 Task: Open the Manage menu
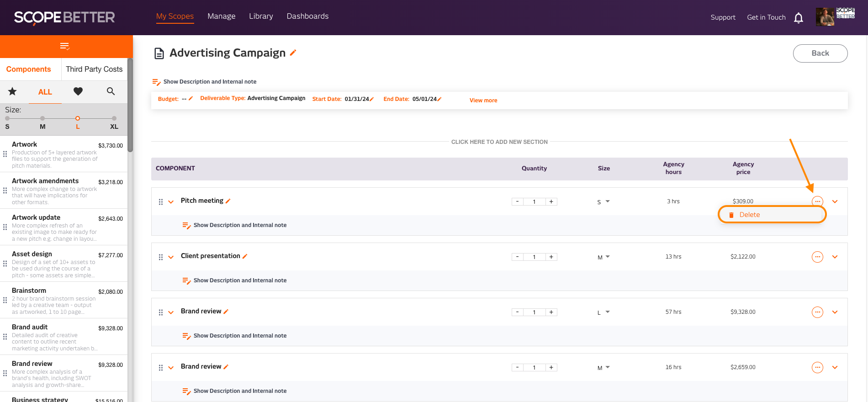click(222, 16)
